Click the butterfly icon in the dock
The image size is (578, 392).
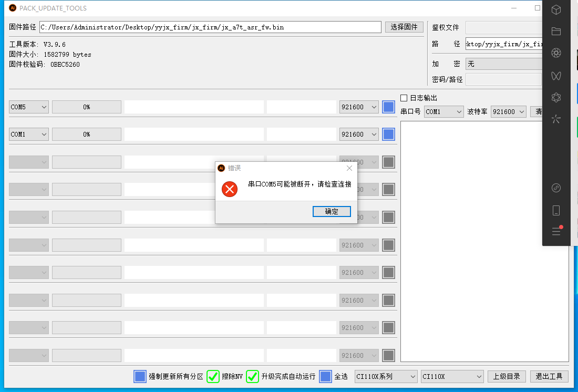point(556,76)
